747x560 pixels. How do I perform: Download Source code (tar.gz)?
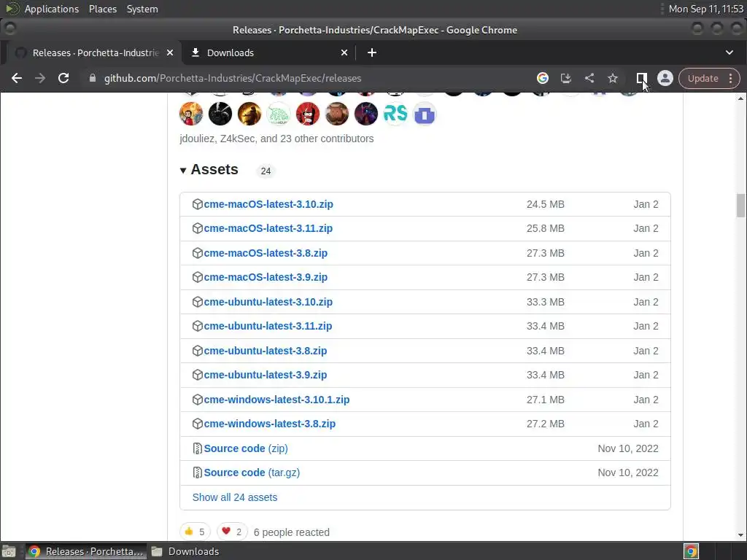252,472
